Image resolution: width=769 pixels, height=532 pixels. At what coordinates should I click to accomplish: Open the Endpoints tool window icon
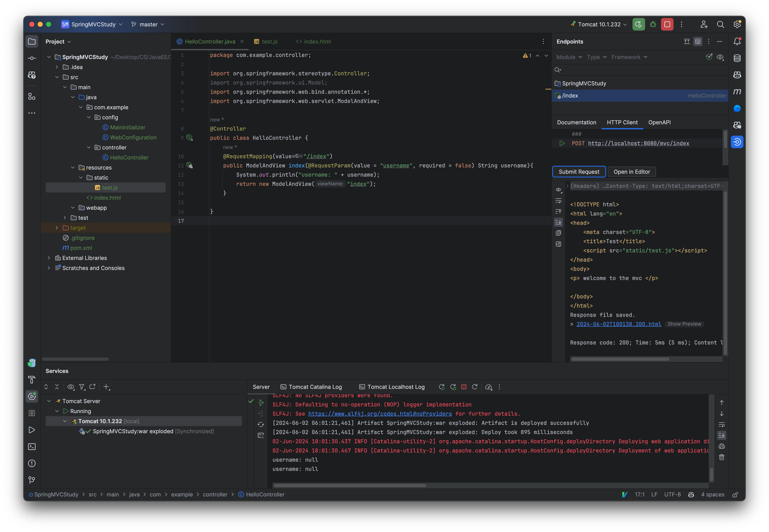point(737,142)
